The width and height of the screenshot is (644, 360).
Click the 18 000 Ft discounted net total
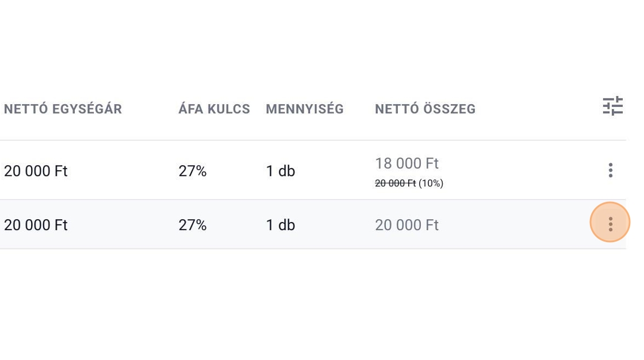point(407,164)
